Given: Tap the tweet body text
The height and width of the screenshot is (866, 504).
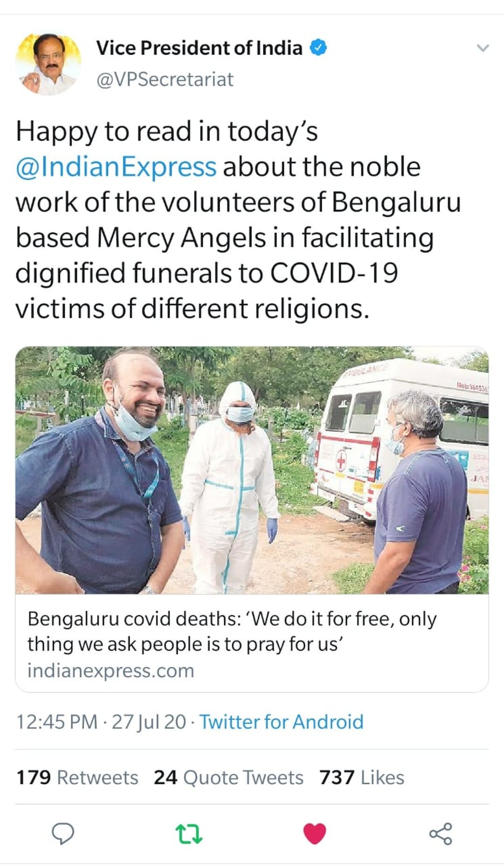Looking at the screenshot, I should [x=238, y=220].
